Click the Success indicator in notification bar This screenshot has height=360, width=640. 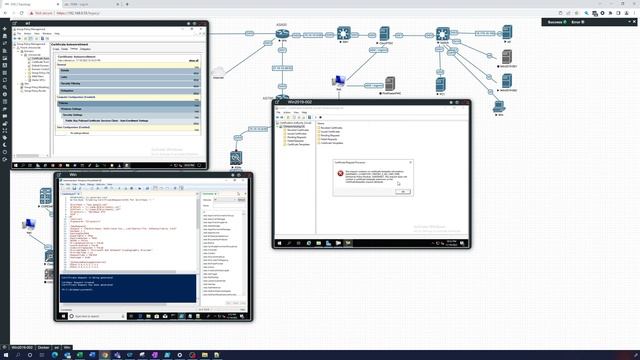point(557,22)
